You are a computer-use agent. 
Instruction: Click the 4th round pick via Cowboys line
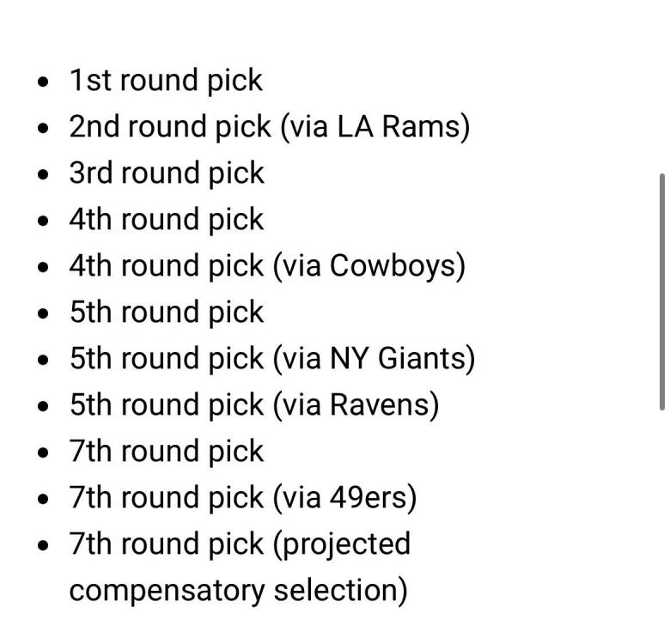(x=266, y=266)
